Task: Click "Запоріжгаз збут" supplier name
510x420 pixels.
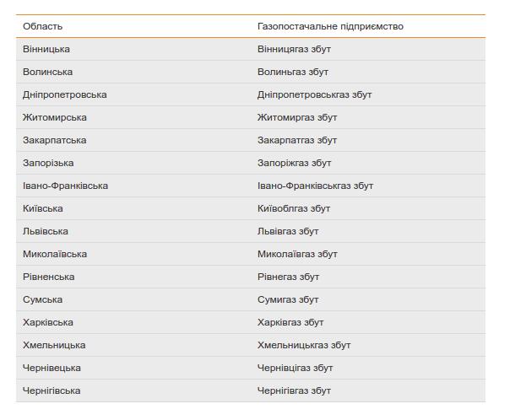Action: pos(295,163)
